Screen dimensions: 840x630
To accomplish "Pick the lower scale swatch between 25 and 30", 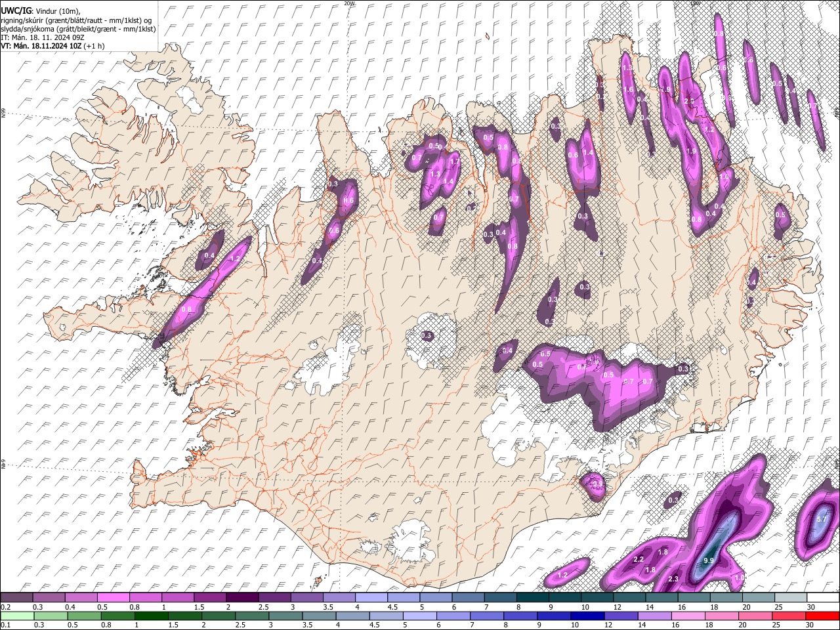I will (x=787, y=615).
